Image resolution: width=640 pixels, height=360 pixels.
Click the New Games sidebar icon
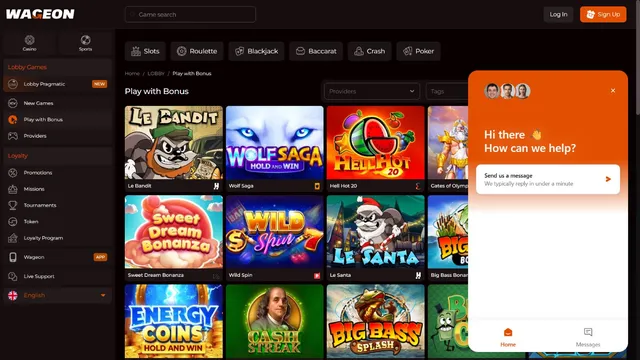[x=13, y=103]
